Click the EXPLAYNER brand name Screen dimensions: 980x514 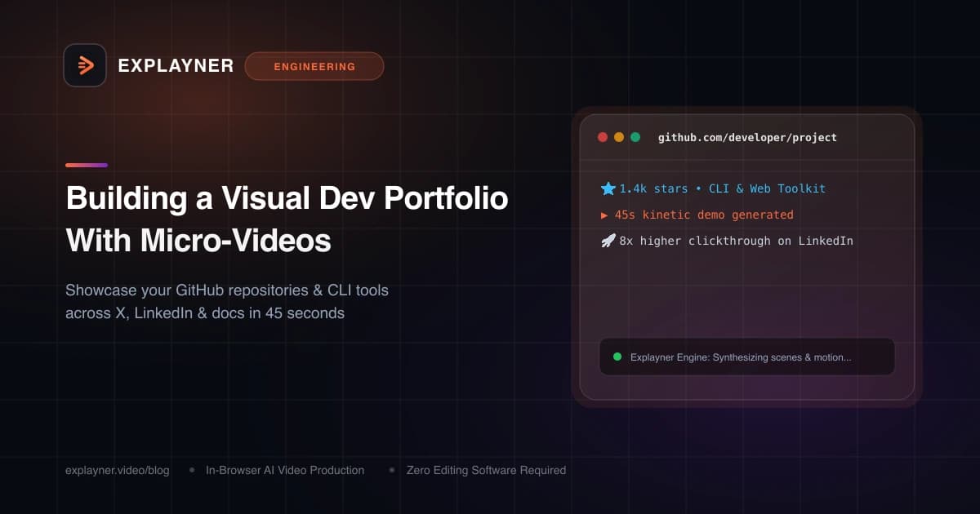176,66
